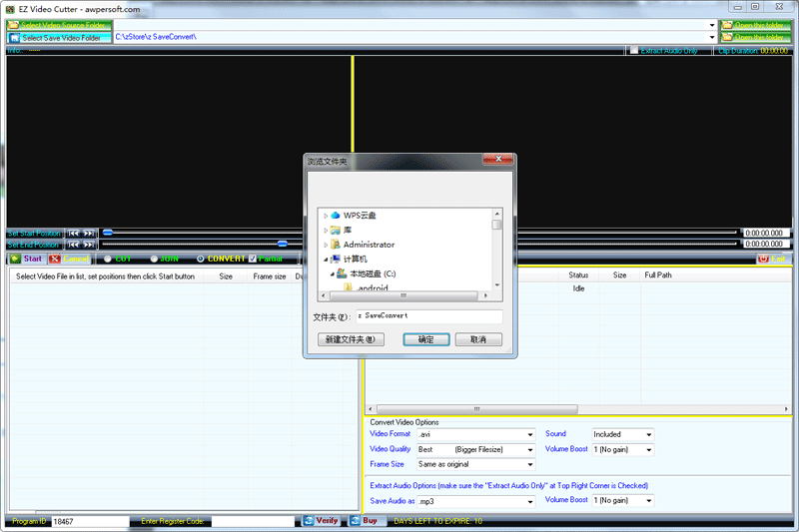This screenshot has width=799, height=532.
Task: Step end position backward with rewind icon
Action: [73, 245]
